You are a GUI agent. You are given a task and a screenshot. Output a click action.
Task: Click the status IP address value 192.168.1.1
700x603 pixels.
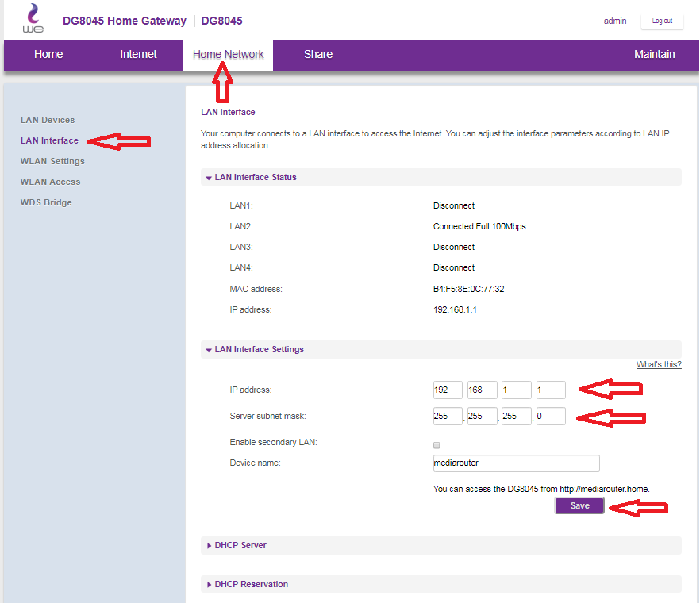pos(455,309)
